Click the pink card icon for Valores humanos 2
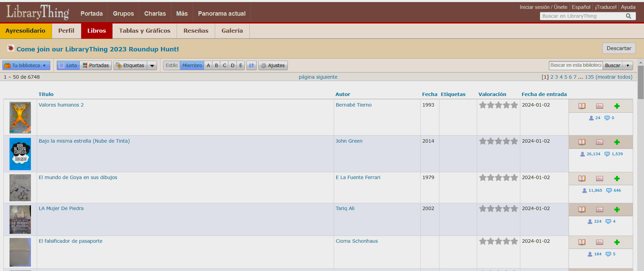Viewport: 644px width, 271px height. click(x=599, y=106)
